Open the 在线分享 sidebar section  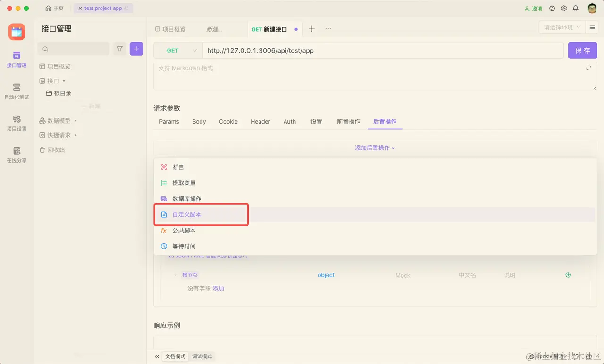[x=17, y=155]
